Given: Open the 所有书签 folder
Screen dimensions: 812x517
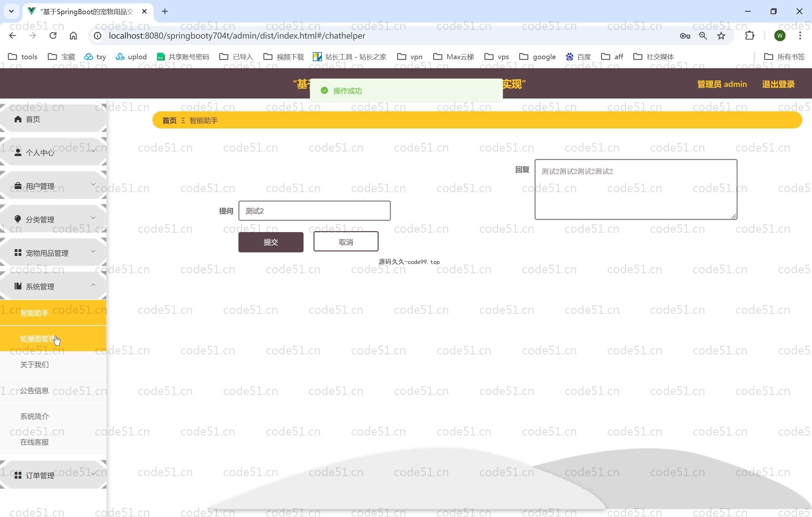Looking at the screenshot, I should (x=784, y=57).
